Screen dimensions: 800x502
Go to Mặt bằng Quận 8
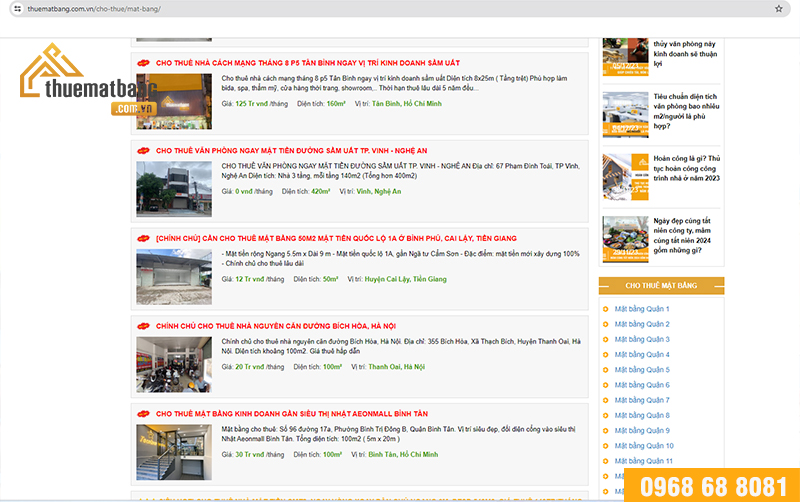(x=642, y=416)
